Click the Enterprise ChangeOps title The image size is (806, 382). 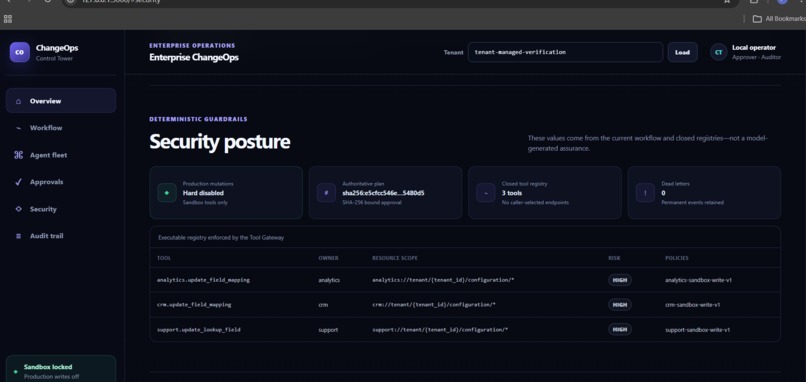click(x=194, y=58)
